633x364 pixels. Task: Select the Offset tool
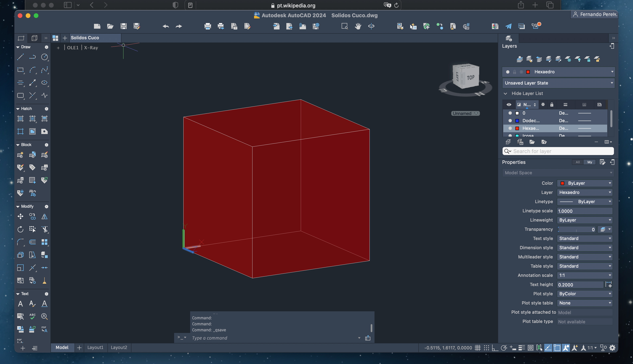coord(32,242)
